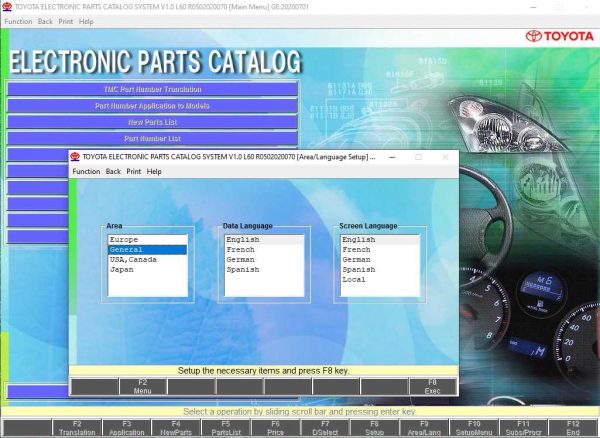This screenshot has width=600, height=438.
Task: Open Part Number List in main menu
Action: (x=152, y=138)
